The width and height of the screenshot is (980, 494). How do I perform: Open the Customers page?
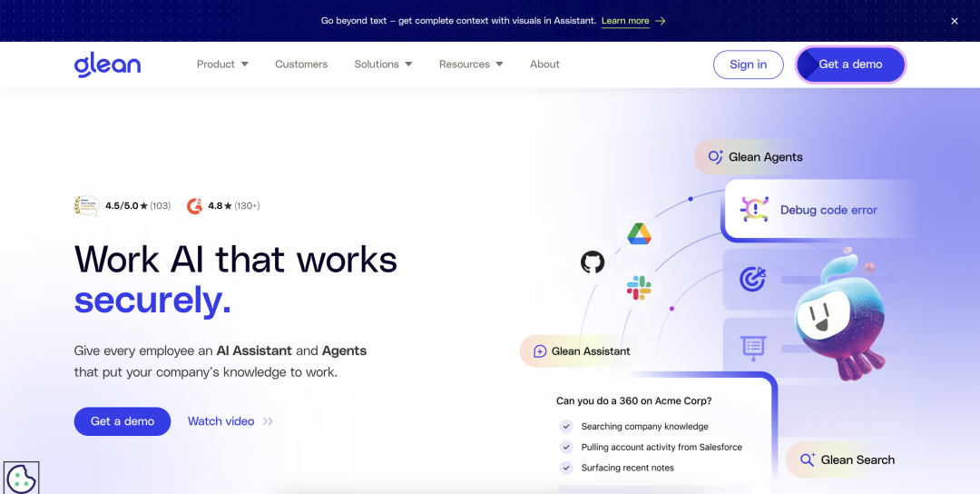(x=301, y=64)
